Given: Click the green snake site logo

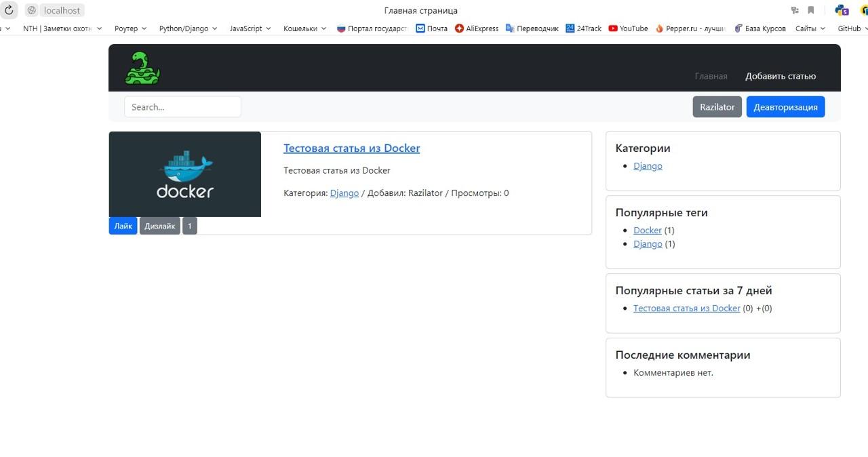Looking at the screenshot, I should 142,68.
